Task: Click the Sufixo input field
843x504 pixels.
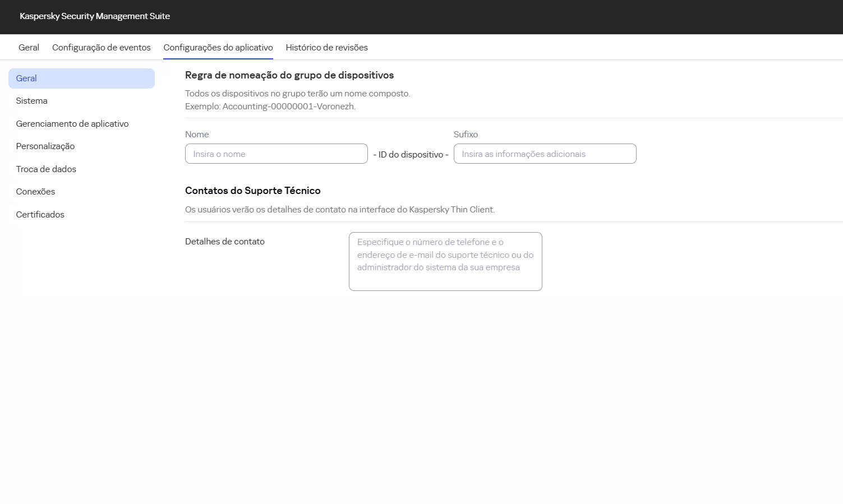Action: pyautogui.click(x=544, y=154)
